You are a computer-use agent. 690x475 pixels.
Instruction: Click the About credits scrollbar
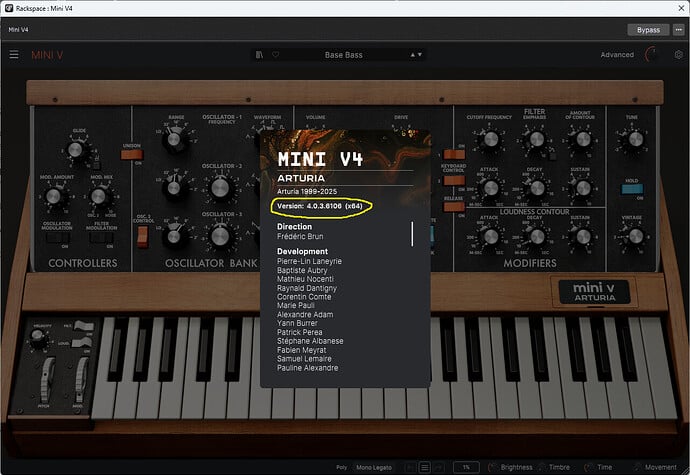[412, 234]
